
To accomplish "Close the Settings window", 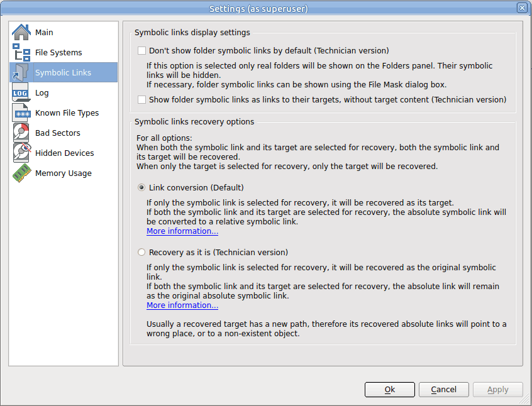I will (522, 8).
